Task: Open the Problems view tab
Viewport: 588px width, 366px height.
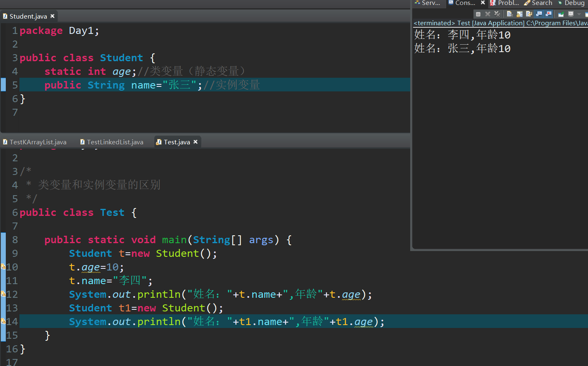Action: 505,3
